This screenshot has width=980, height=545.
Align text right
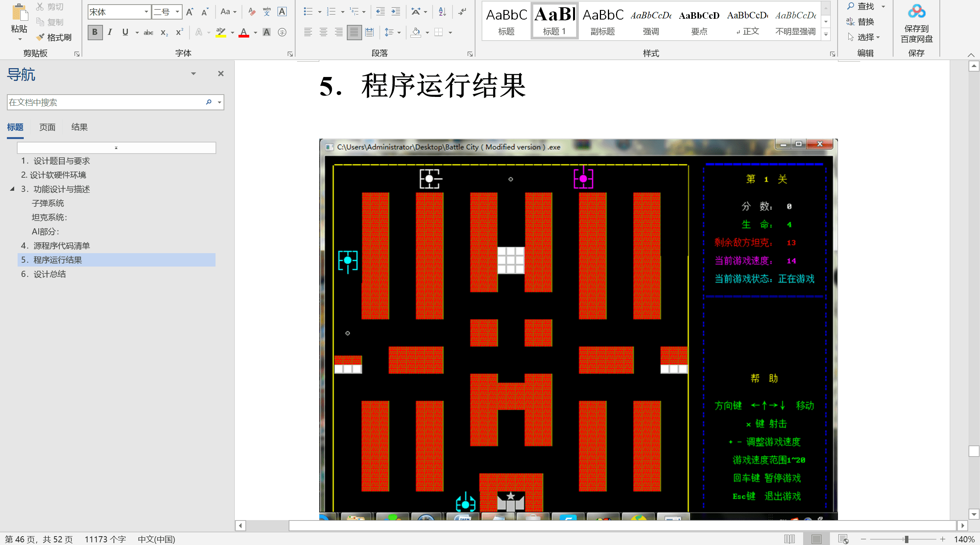point(339,32)
